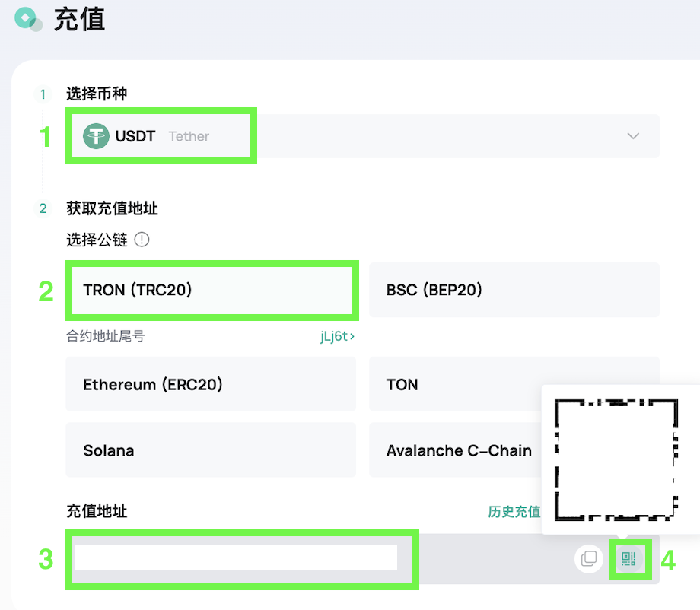Choose the Avalanche C-Chain network
This screenshot has width=700, height=610.
[455, 450]
